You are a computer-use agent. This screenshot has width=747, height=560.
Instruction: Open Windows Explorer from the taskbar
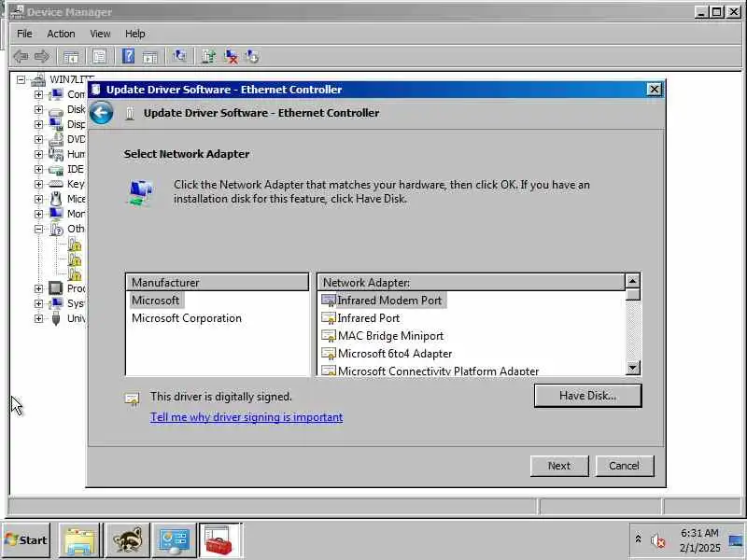79,540
